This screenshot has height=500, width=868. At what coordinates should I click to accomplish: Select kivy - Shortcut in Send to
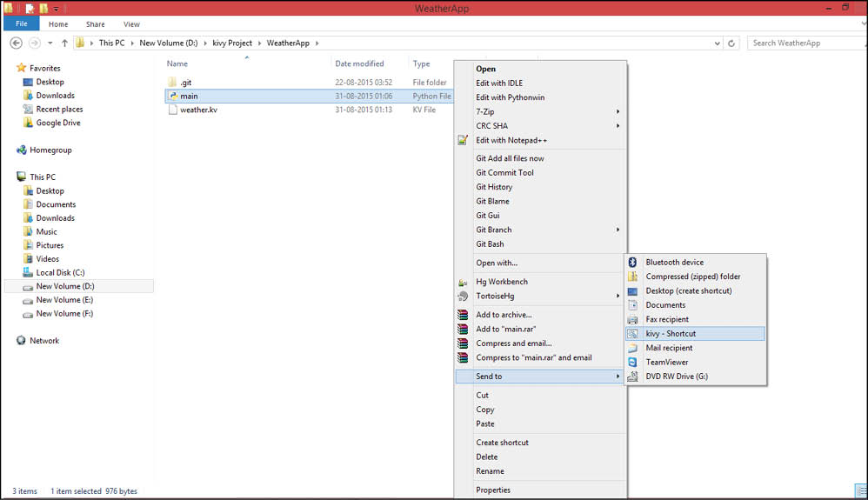click(x=671, y=334)
